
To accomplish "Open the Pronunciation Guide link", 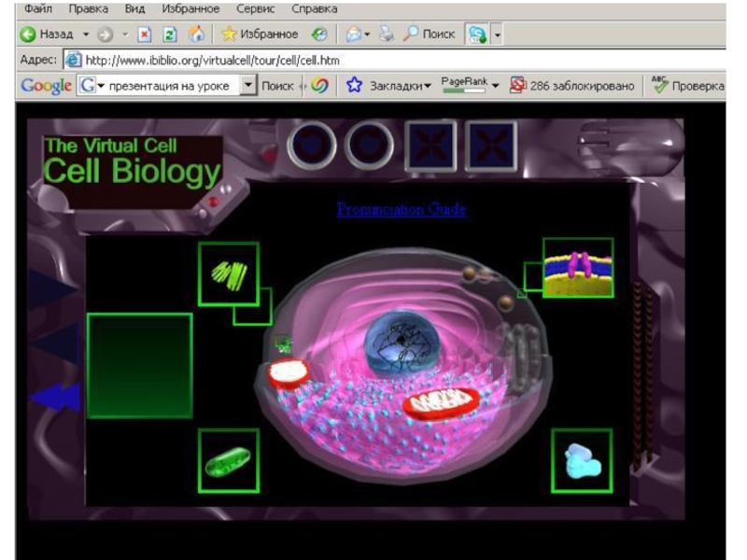I will [402, 209].
